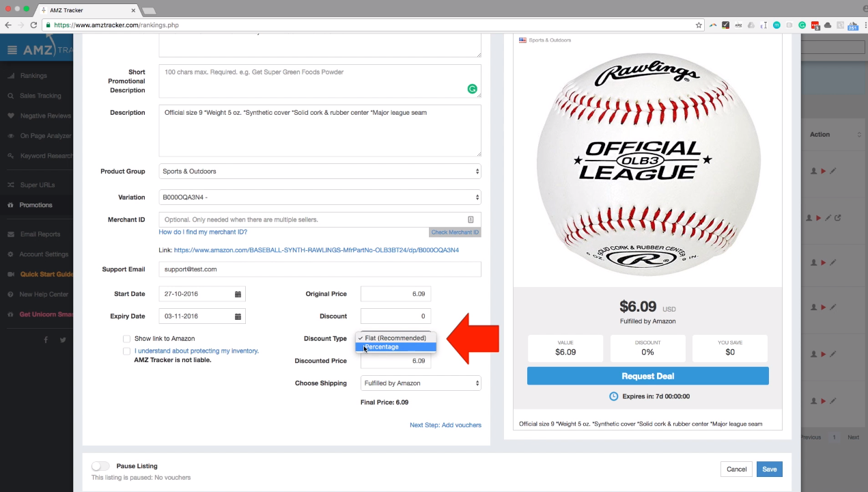868x492 pixels.
Task: Click the Start Date input field
Action: click(202, 294)
